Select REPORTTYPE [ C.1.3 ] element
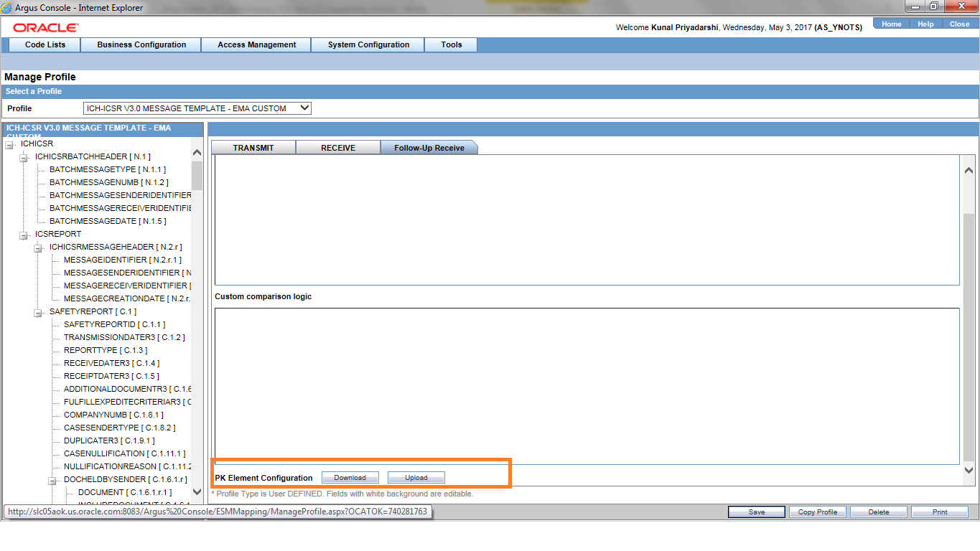 point(106,350)
